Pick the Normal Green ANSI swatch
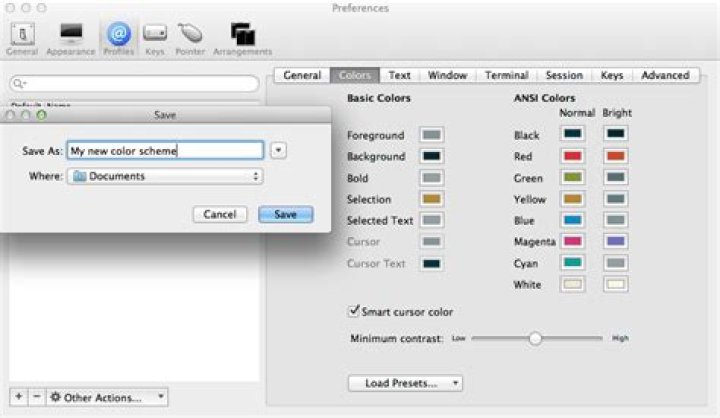Image resolution: width=720 pixels, height=418 pixels. (573, 177)
